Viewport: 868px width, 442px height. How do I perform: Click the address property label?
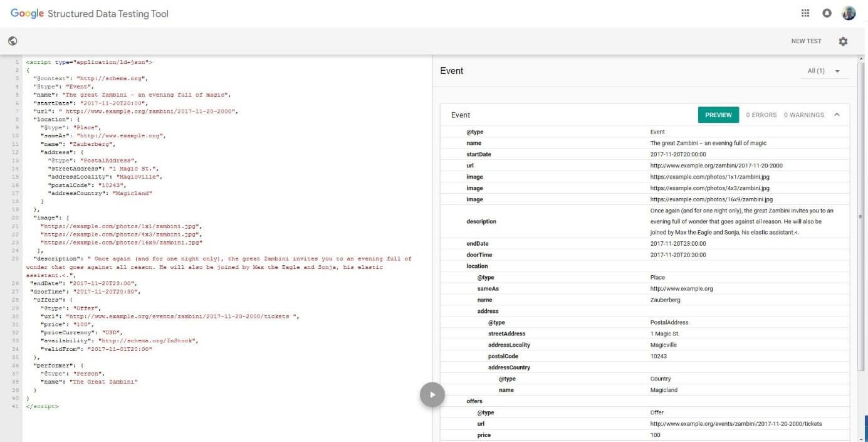[x=488, y=311]
